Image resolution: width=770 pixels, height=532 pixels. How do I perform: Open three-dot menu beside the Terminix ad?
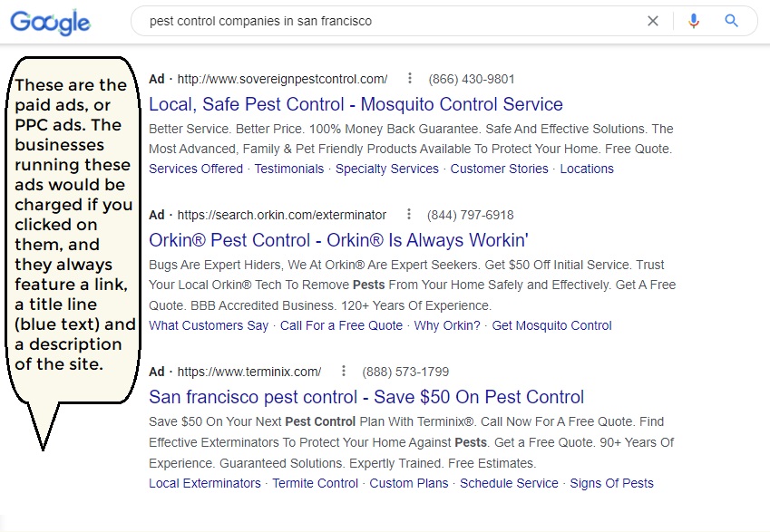[x=344, y=371]
